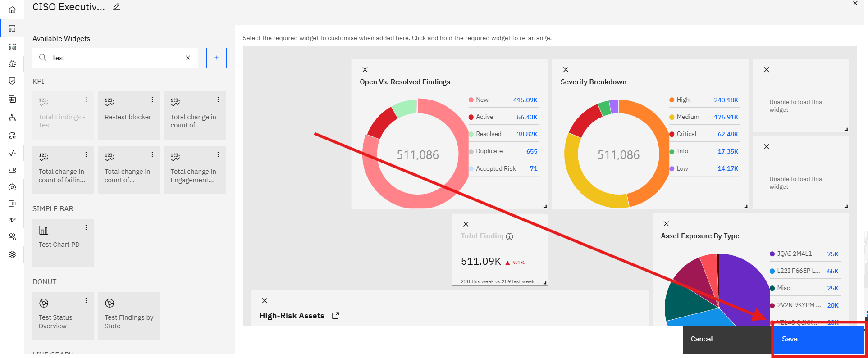Open options menu for Test Chart PD widget
Screen dimensions: 868x358
pyautogui.click(x=86, y=227)
